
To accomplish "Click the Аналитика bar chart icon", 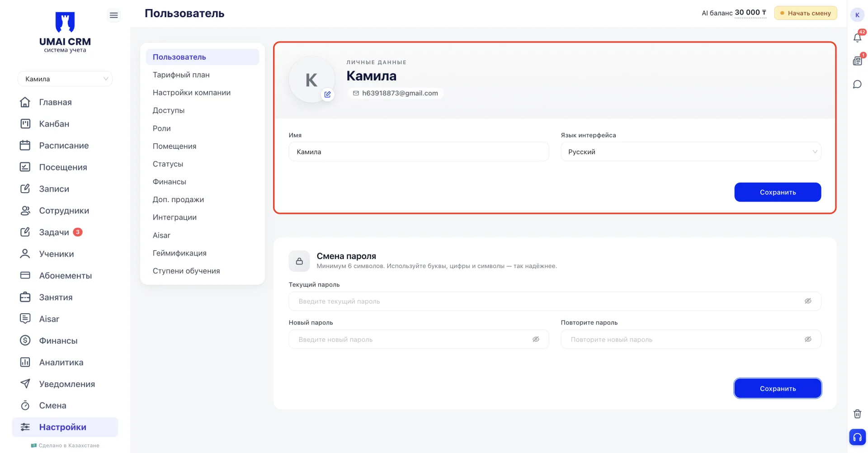I will 25,362.
